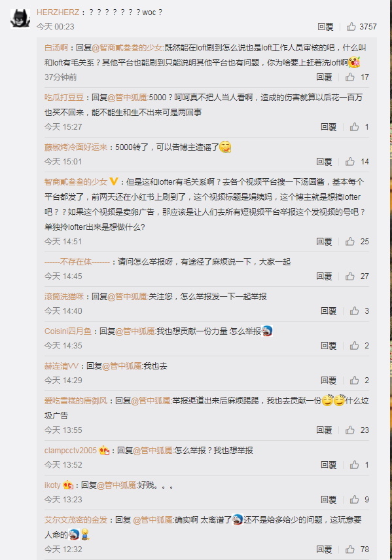Reply to ikoty's comment at 13:23
Screen dimensions: 392x560
tap(328, 499)
